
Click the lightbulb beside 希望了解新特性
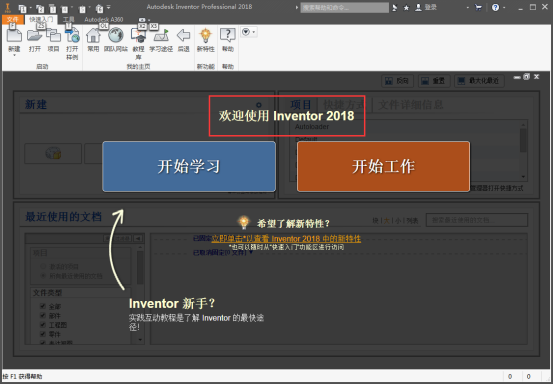[x=243, y=223]
